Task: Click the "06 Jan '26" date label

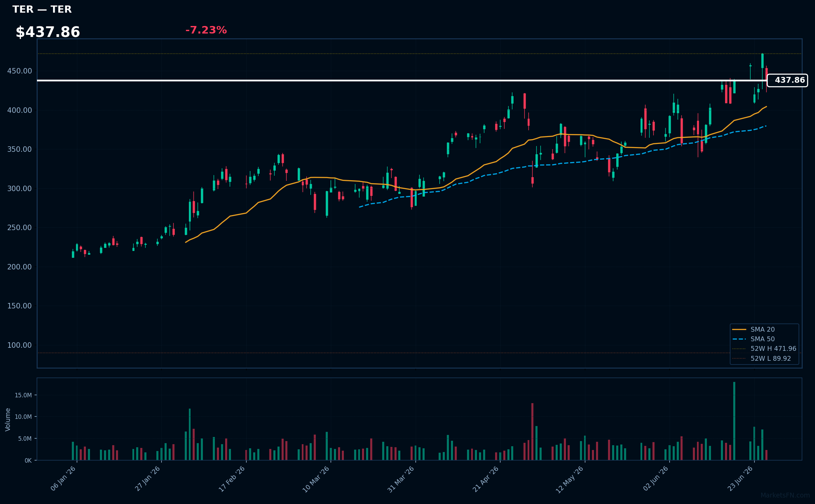Action: 63,479
